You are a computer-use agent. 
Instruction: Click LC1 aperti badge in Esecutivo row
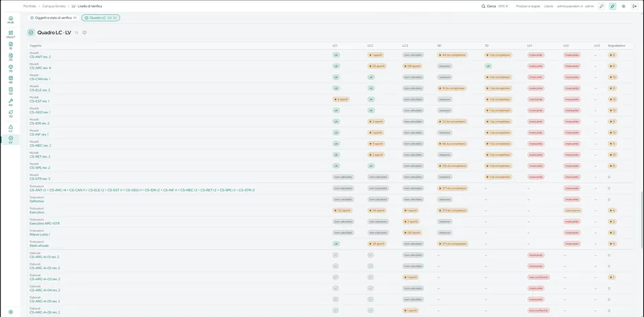click(x=342, y=210)
